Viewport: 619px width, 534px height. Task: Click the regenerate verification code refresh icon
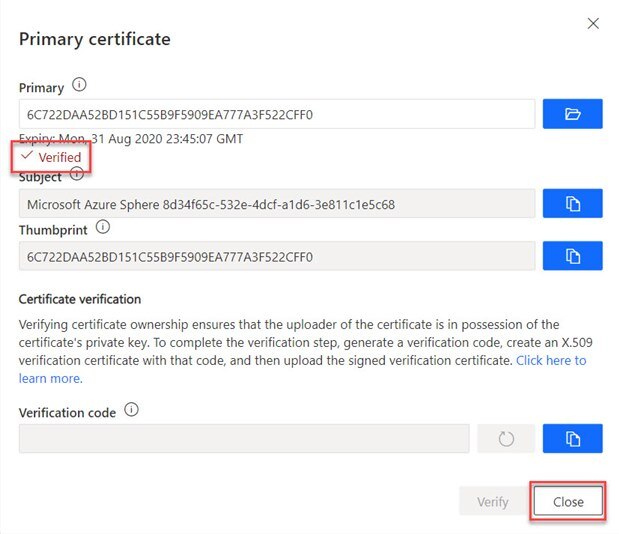505,438
